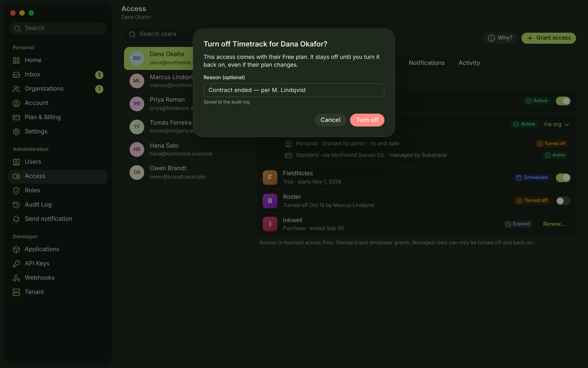Open the Tenant page
Image resolution: width=588 pixels, height=368 pixels.
[x=58, y=292]
